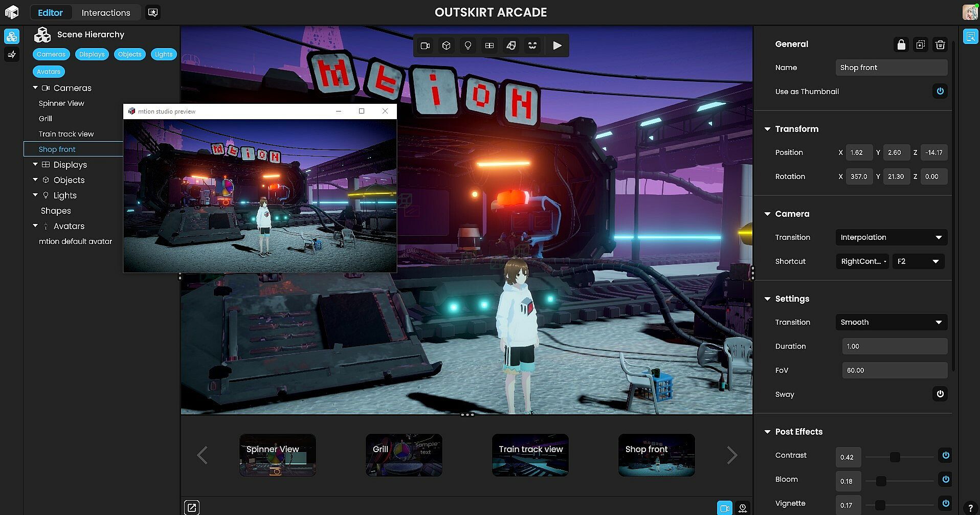Toggle Use as Thumbnail power switch
Viewport: 980px width, 515px height.
(940, 92)
